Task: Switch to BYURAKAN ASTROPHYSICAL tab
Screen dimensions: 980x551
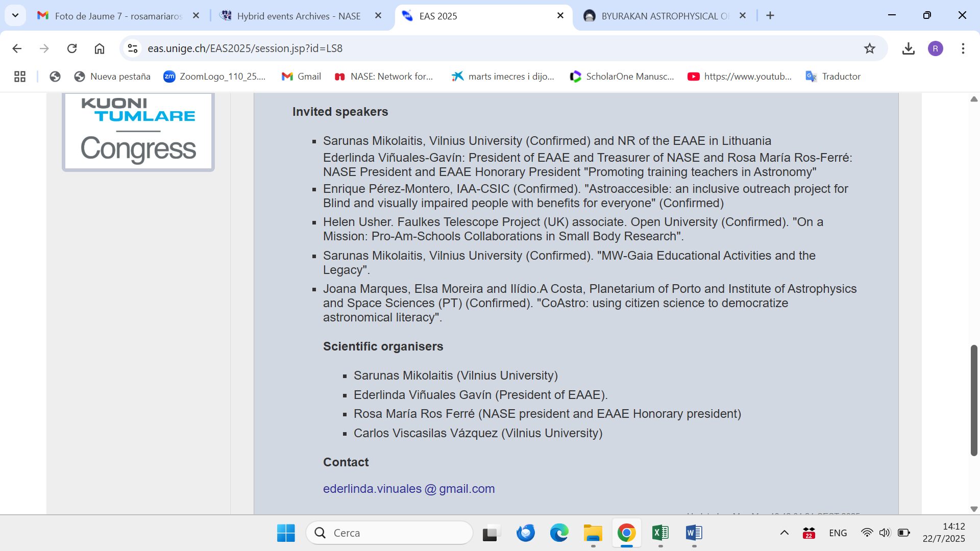Action: [x=665, y=16]
